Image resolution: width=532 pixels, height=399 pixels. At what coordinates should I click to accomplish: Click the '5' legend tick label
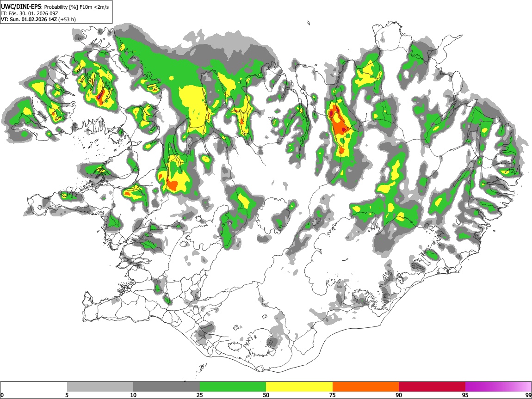67,395
